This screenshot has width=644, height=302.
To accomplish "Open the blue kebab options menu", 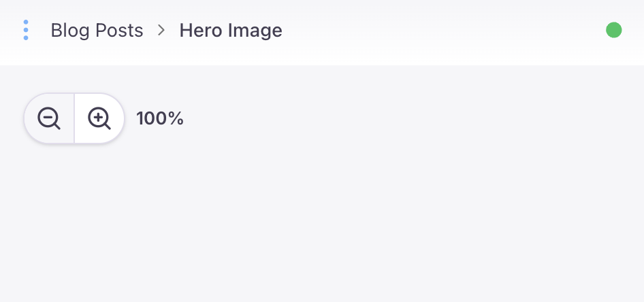I will pos(26,30).
